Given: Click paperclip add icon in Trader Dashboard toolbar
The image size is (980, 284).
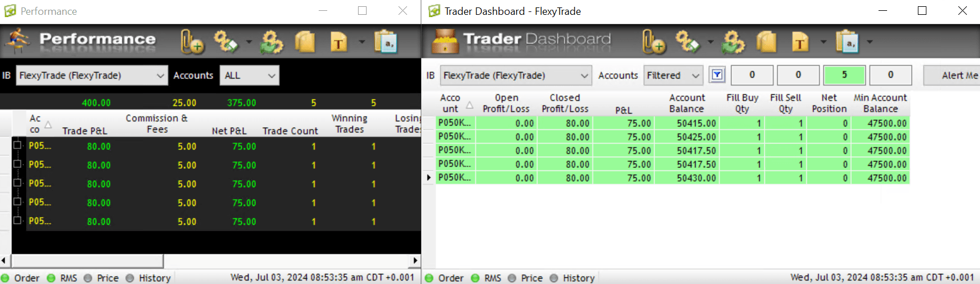Looking at the screenshot, I should pos(653,42).
